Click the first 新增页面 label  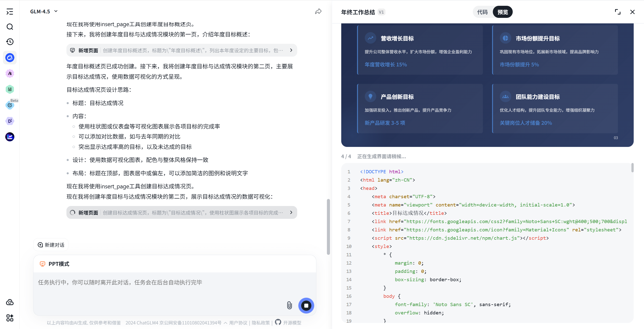click(x=88, y=50)
